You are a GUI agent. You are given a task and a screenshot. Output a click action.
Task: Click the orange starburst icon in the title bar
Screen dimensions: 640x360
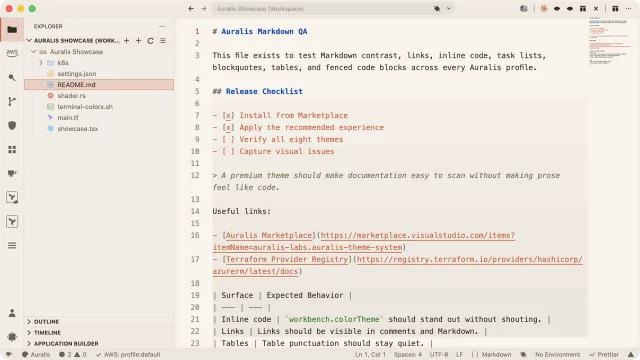(544, 9)
